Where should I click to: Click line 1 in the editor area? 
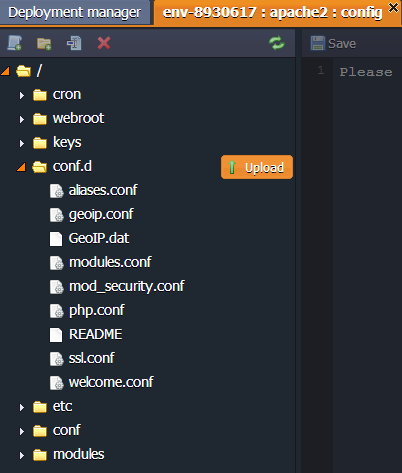[367, 72]
